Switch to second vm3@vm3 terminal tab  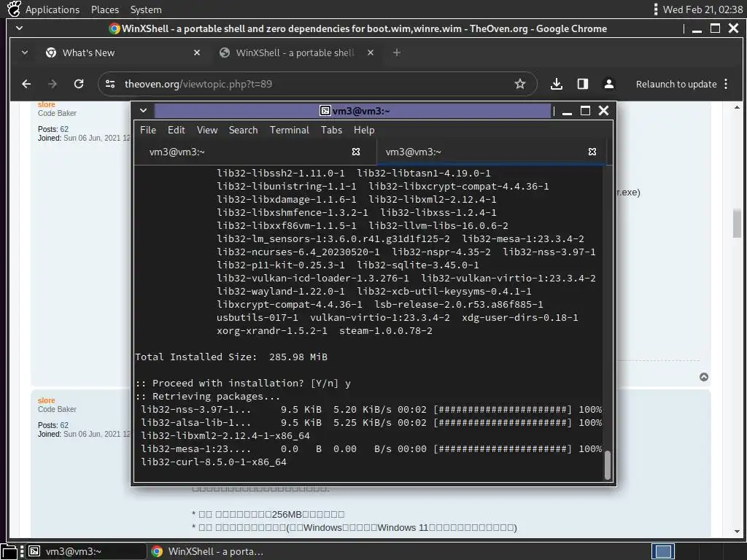point(491,152)
